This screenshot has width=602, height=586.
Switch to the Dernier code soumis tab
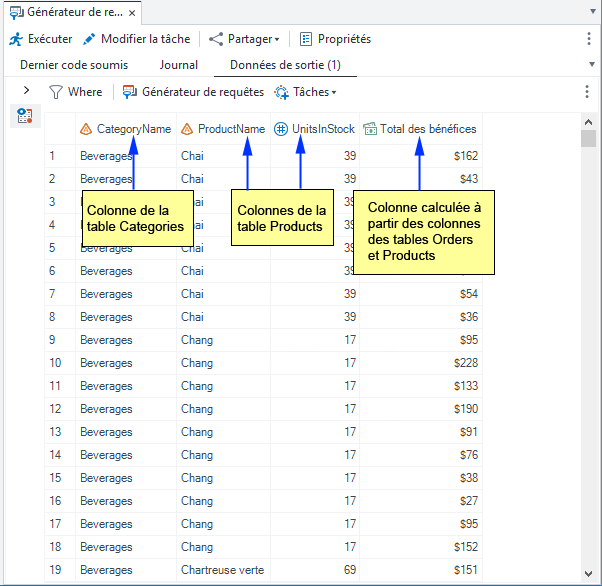tap(74, 65)
